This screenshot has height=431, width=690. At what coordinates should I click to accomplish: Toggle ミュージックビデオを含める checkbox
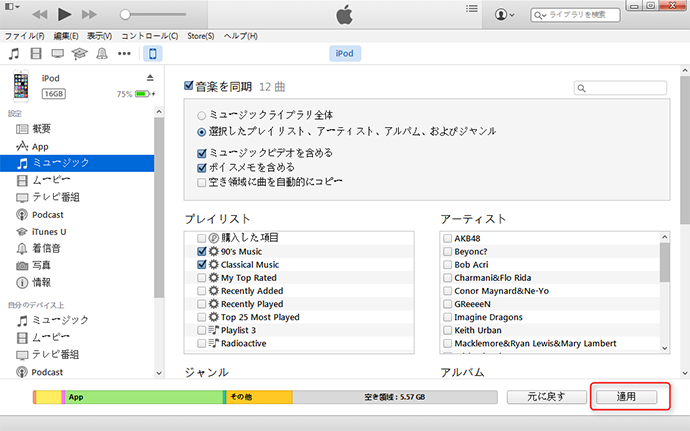pos(202,153)
